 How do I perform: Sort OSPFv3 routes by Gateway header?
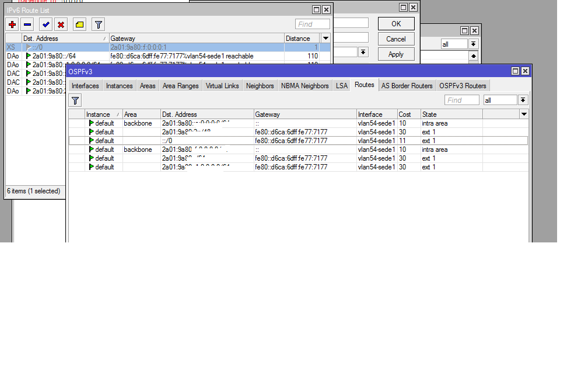coord(305,114)
